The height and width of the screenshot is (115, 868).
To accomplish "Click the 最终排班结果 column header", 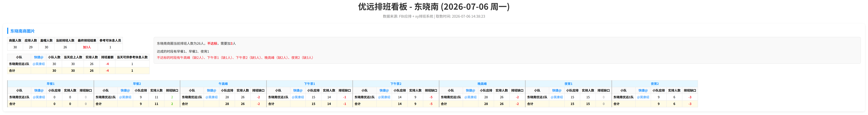I will point(87,41).
